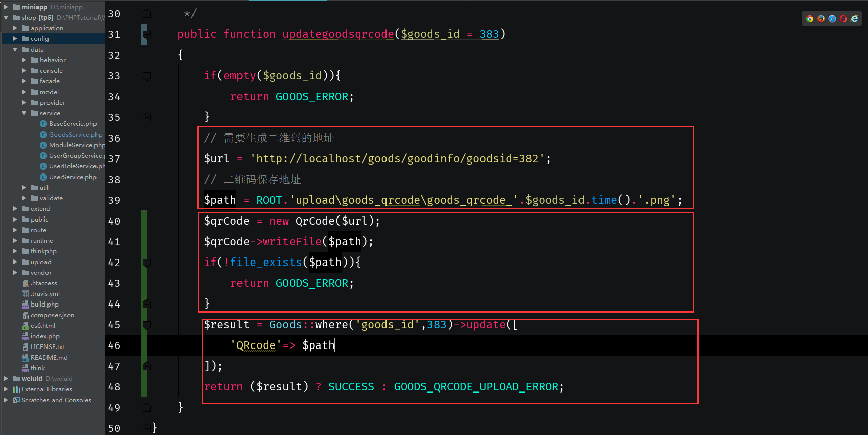Click the build.php file icon
This screenshot has height=435, width=868.
click(x=25, y=304)
